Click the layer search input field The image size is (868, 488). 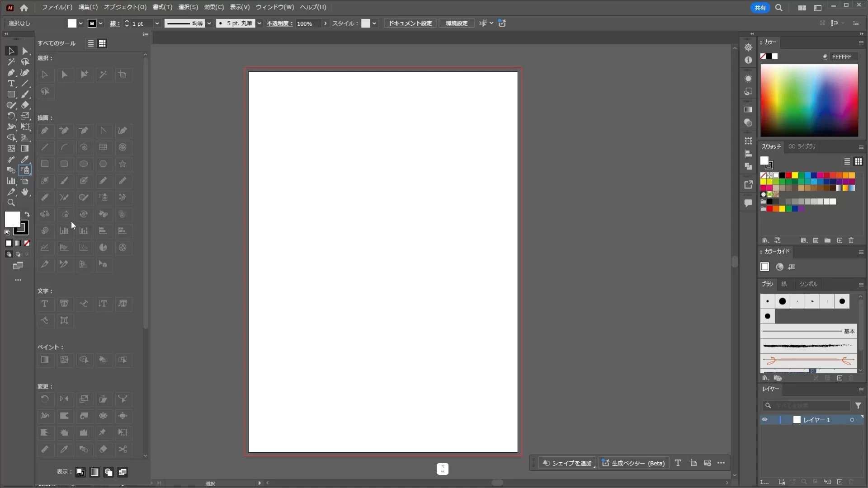tap(806, 406)
